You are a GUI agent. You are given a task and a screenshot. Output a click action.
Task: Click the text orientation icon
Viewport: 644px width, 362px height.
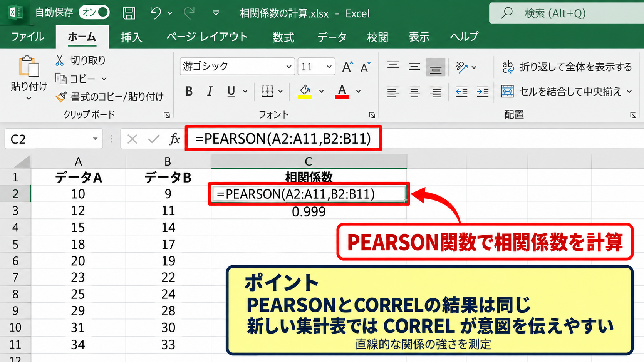461,67
